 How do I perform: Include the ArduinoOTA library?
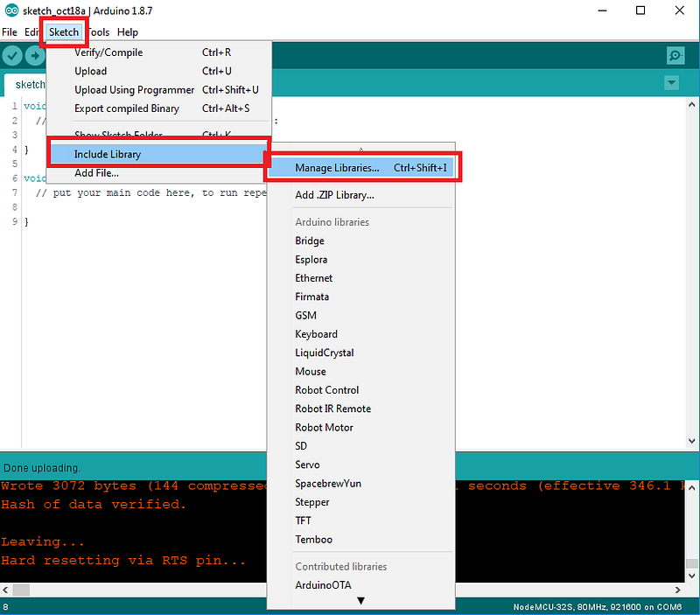click(x=360, y=585)
